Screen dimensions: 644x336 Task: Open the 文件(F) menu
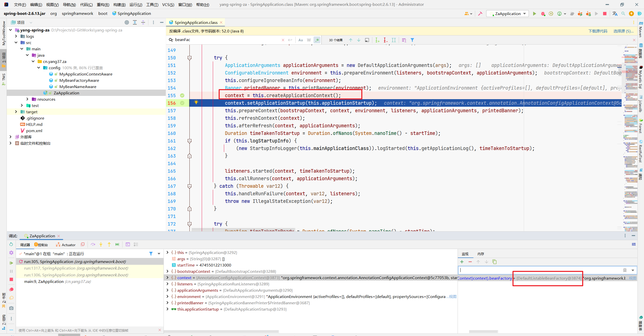tap(20, 5)
